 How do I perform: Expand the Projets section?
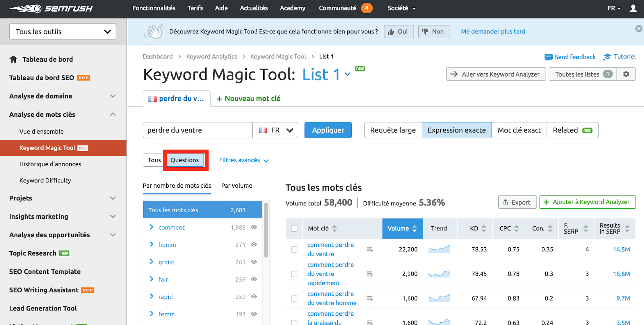[113, 198]
